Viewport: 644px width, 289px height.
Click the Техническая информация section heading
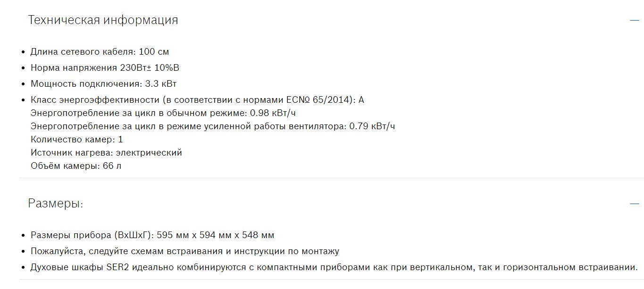click(103, 20)
